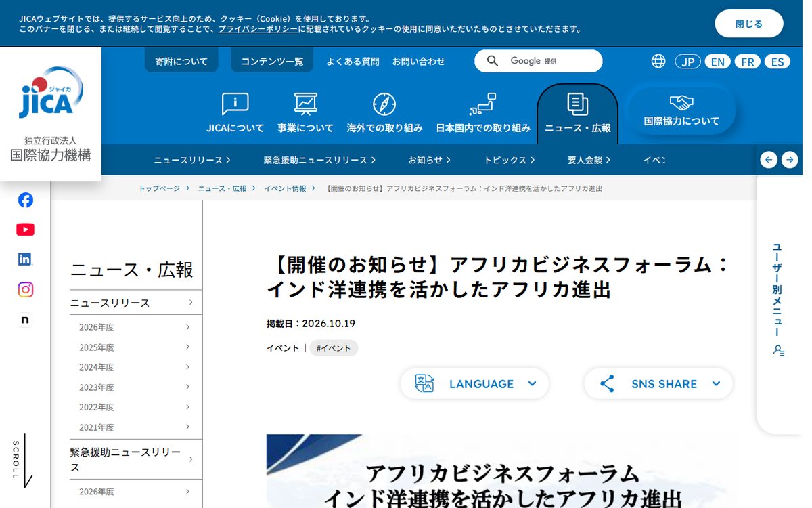Click the #イベント tag

point(334,348)
